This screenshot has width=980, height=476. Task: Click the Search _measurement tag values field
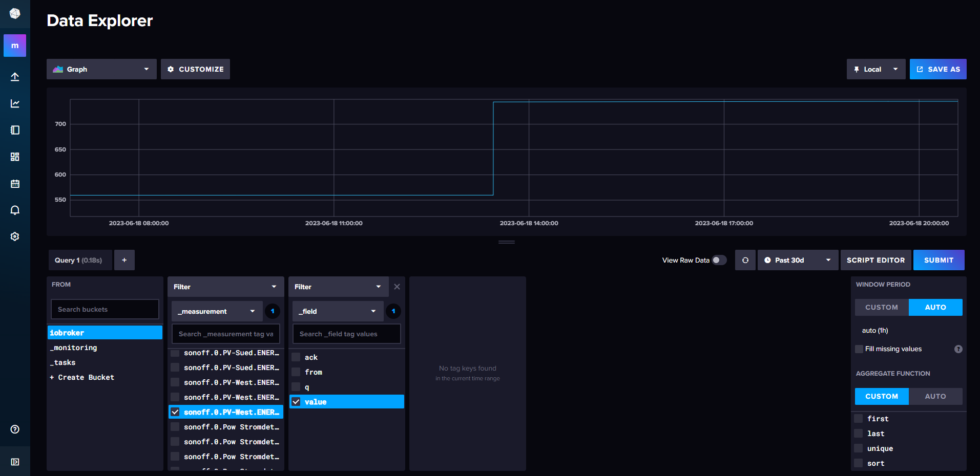coord(226,334)
